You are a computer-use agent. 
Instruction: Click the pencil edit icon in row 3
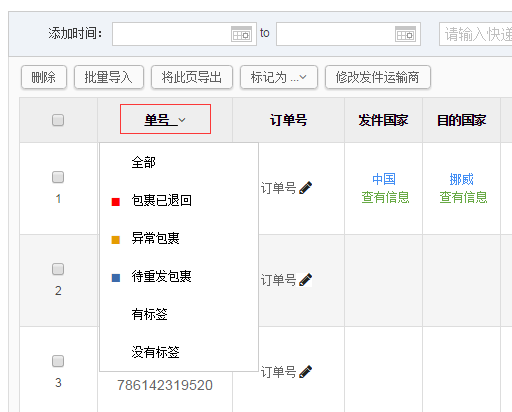[x=305, y=372]
